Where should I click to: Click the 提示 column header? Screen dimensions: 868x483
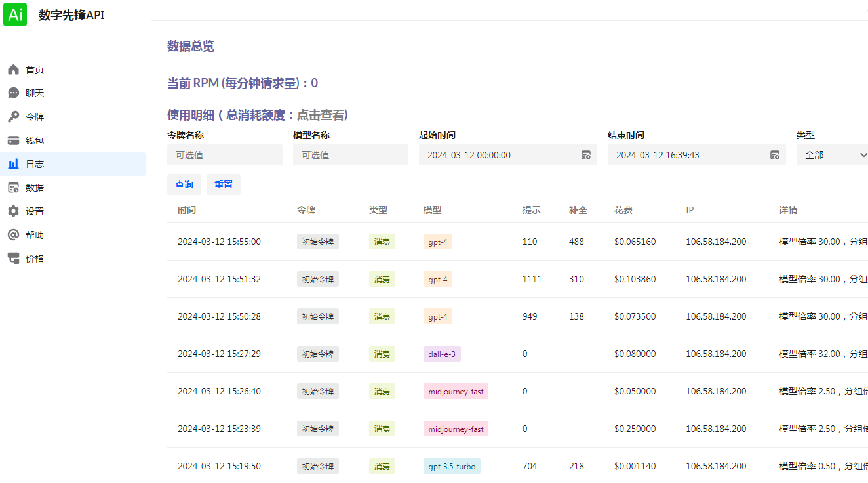coord(532,210)
